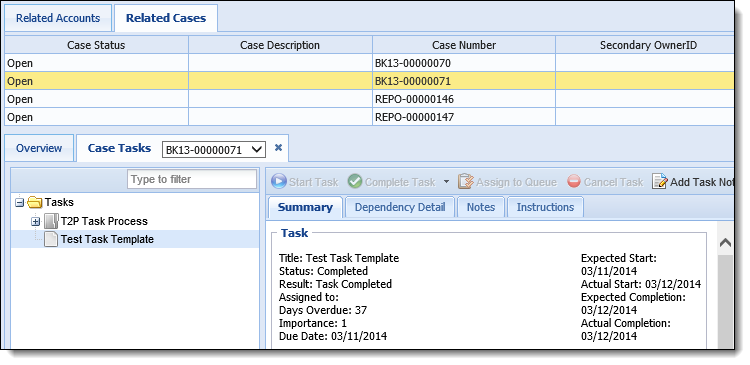Click the Result: Task Completed text

click(x=335, y=284)
